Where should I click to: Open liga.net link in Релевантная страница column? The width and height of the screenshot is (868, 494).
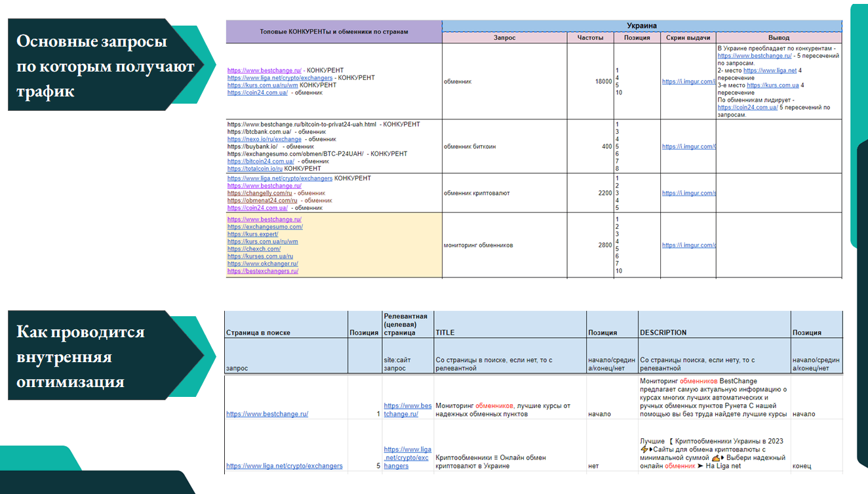click(408, 457)
